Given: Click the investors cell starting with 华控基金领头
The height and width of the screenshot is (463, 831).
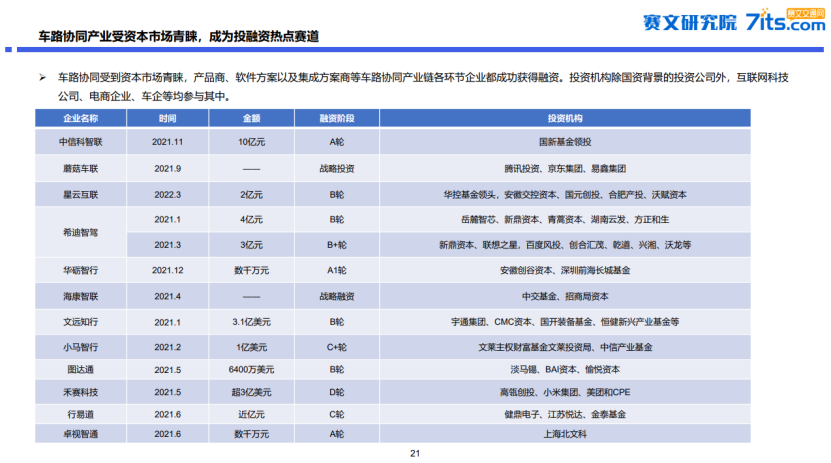Looking at the screenshot, I should (x=565, y=194).
